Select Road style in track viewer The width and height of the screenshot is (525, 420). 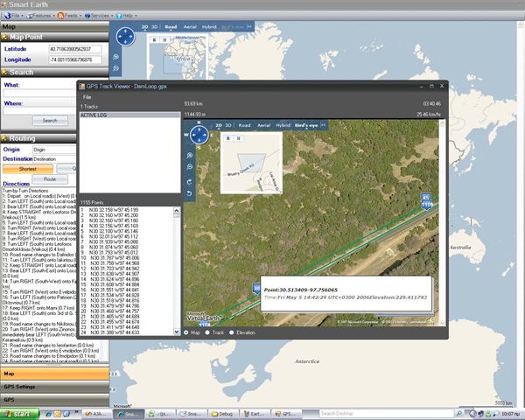244,125
